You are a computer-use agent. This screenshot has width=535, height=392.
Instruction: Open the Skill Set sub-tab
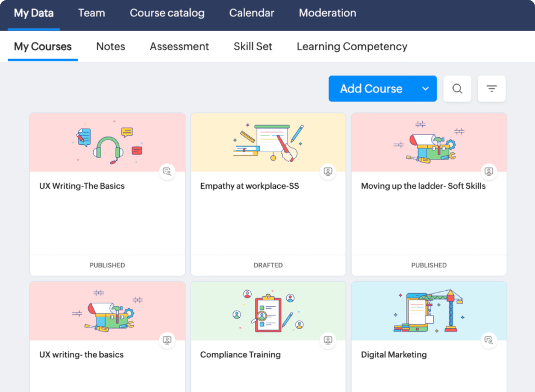[x=253, y=47]
